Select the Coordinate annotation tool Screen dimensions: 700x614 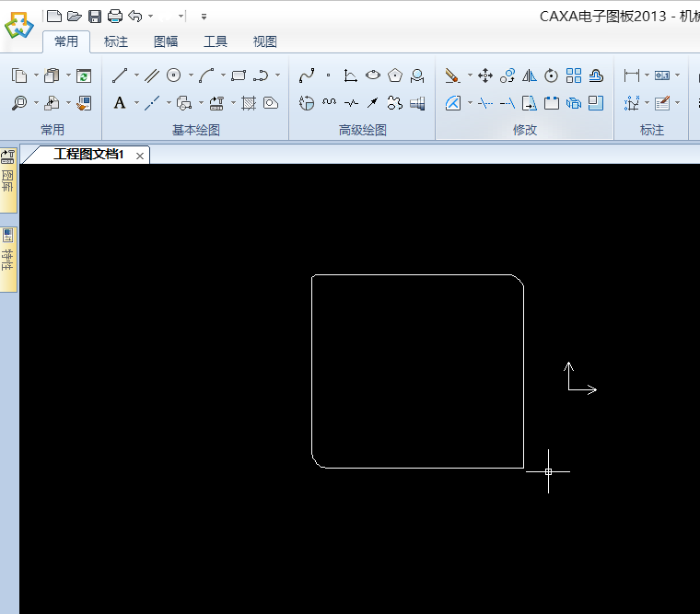point(631,103)
